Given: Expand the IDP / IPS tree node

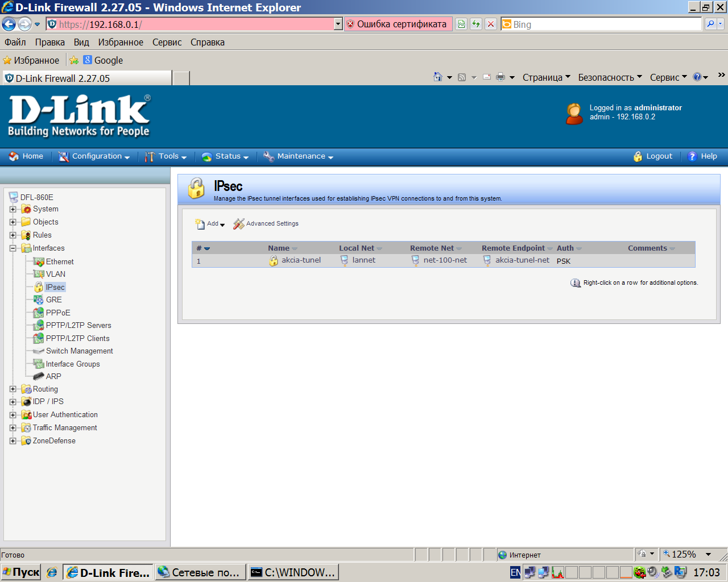Looking at the screenshot, I should point(13,402).
